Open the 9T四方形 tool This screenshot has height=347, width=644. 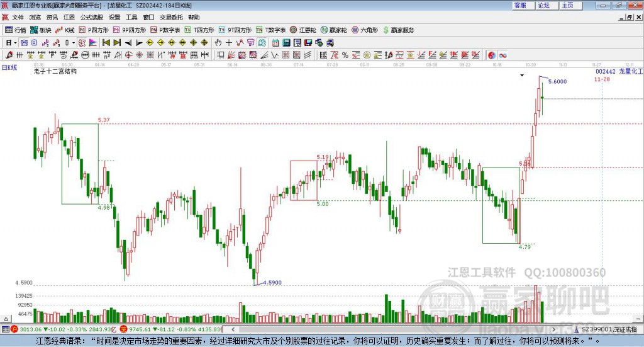(235, 30)
